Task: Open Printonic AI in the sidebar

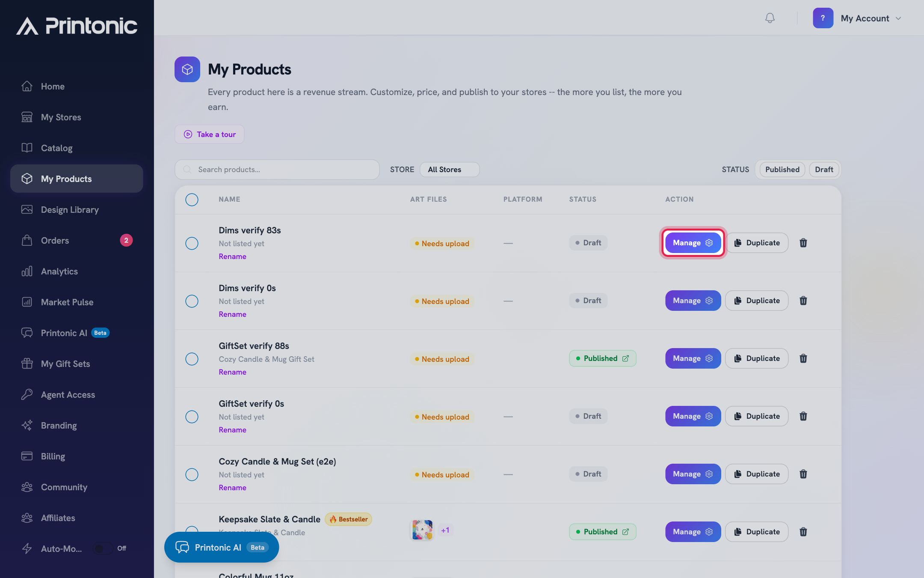Action: (x=77, y=333)
